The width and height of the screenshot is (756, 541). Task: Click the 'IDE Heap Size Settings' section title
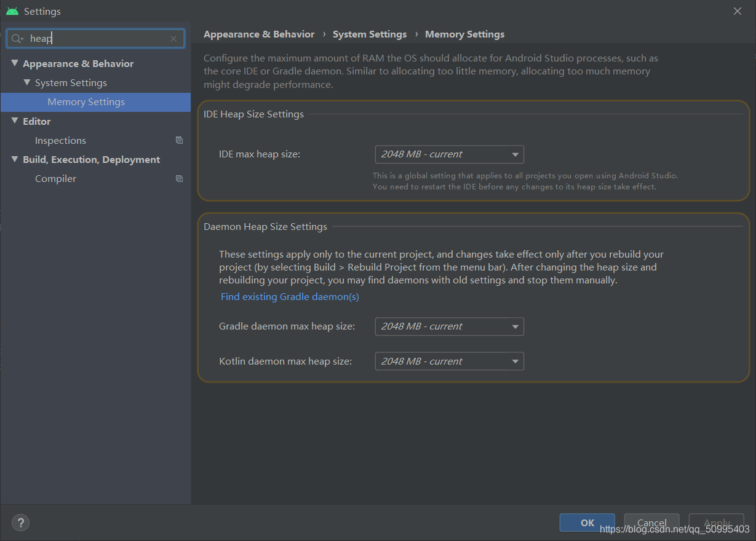tap(253, 114)
